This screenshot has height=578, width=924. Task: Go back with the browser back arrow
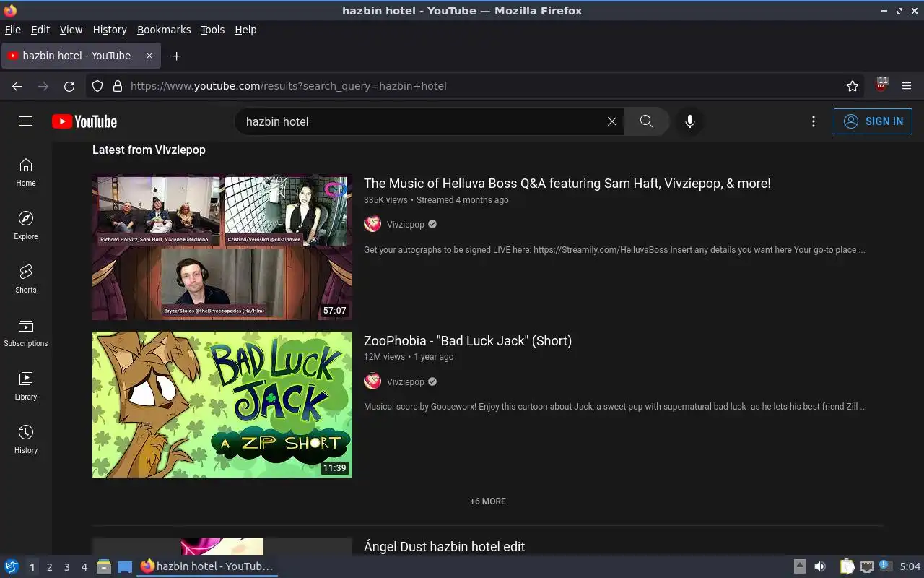pos(17,86)
